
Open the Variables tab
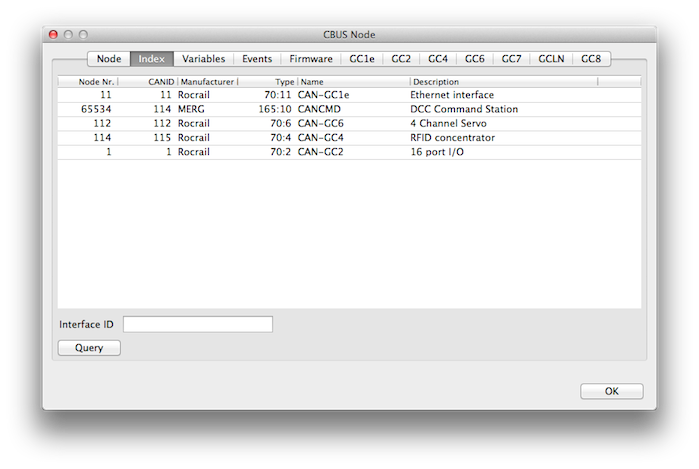(203, 59)
